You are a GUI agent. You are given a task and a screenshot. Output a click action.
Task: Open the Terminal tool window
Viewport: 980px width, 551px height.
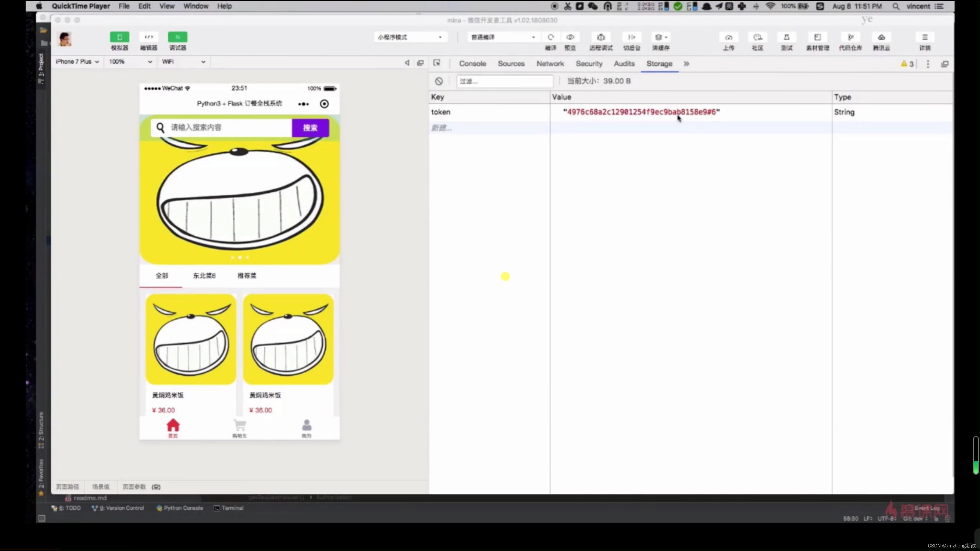pos(228,508)
